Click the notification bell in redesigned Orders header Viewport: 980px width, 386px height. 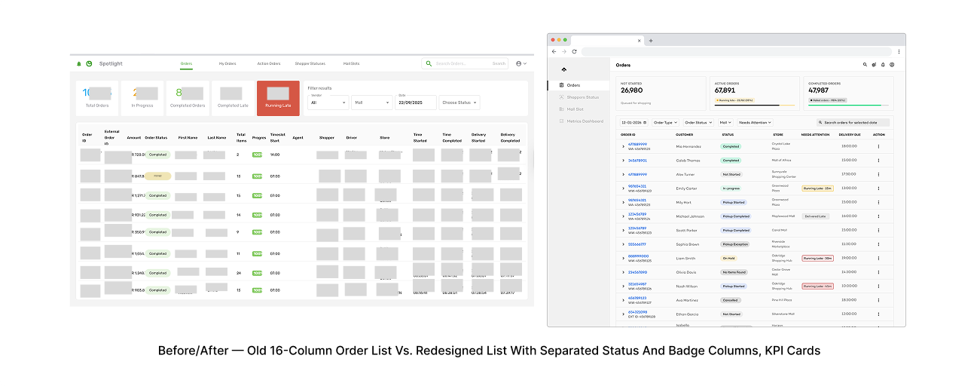(883, 65)
